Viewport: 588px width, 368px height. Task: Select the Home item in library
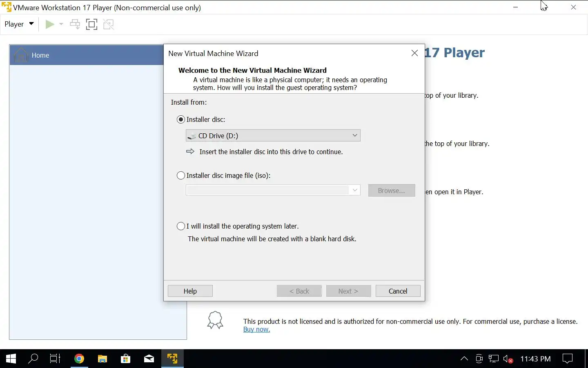(87, 55)
